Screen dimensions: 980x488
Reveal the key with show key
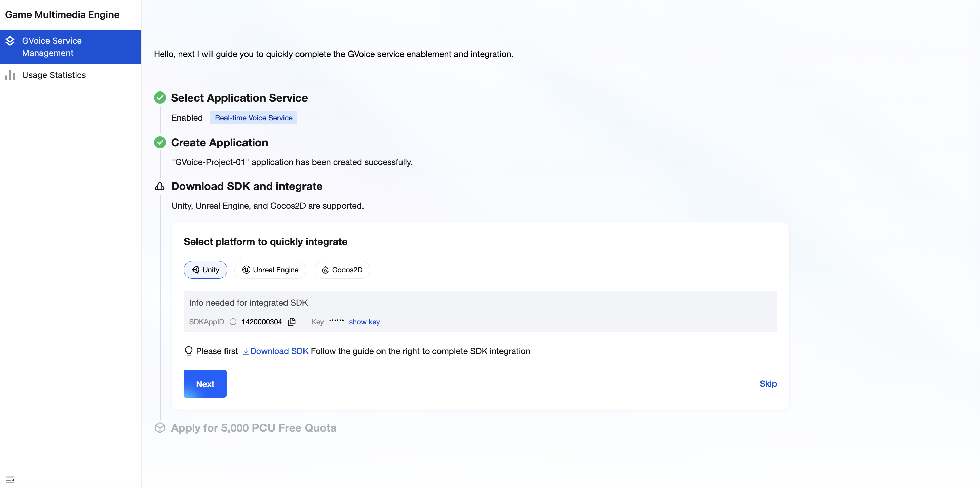(364, 322)
